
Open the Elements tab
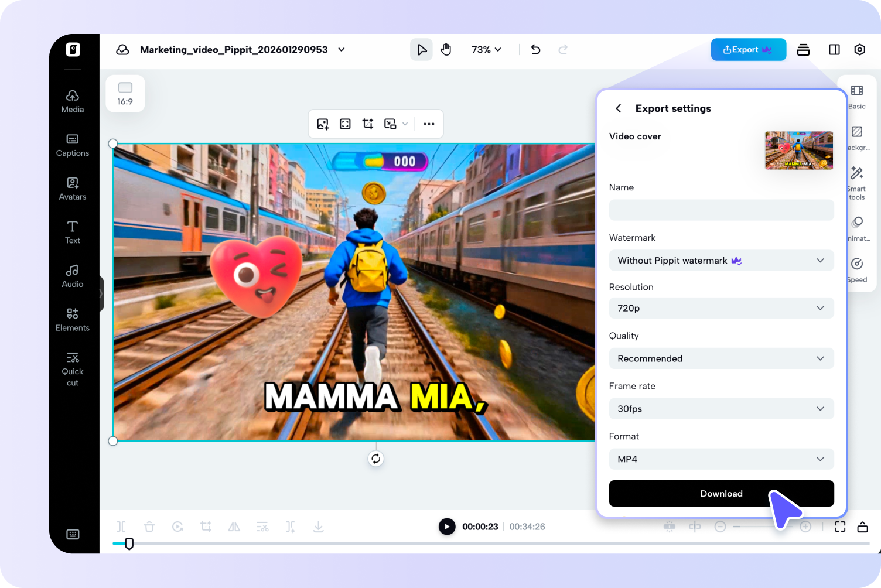tap(73, 320)
